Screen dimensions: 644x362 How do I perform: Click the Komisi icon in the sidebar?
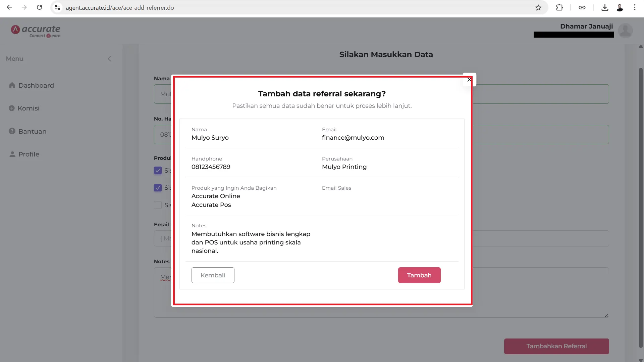point(12,108)
